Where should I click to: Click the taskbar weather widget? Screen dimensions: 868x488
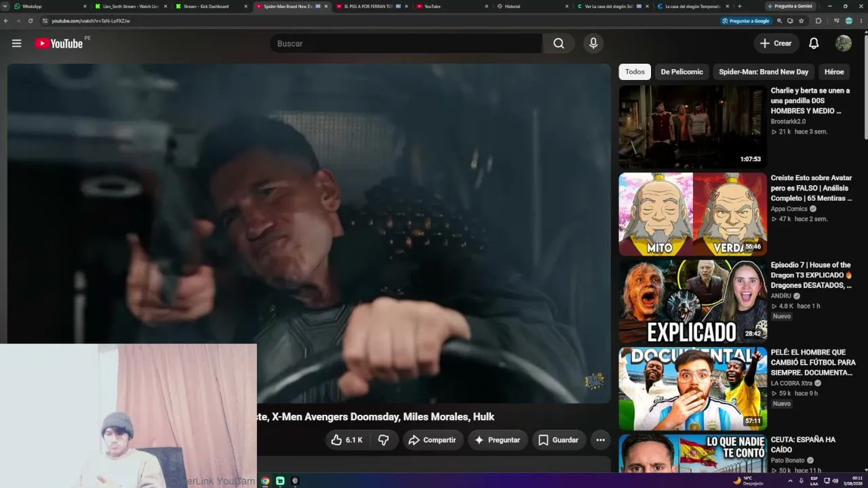pos(748,481)
